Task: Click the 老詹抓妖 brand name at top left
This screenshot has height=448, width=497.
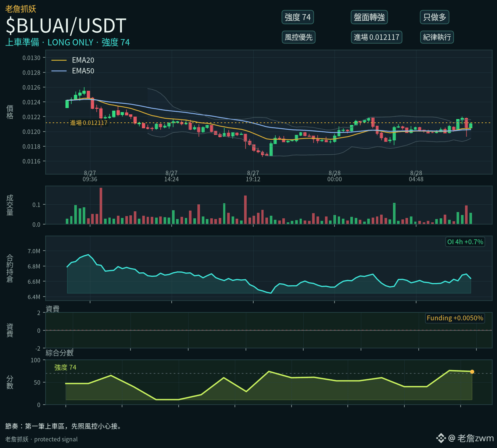Action: click(x=21, y=9)
